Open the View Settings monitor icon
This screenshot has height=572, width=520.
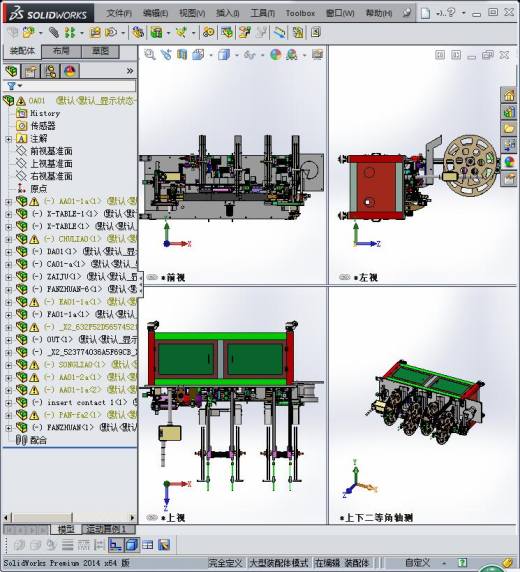(x=317, y=55)
